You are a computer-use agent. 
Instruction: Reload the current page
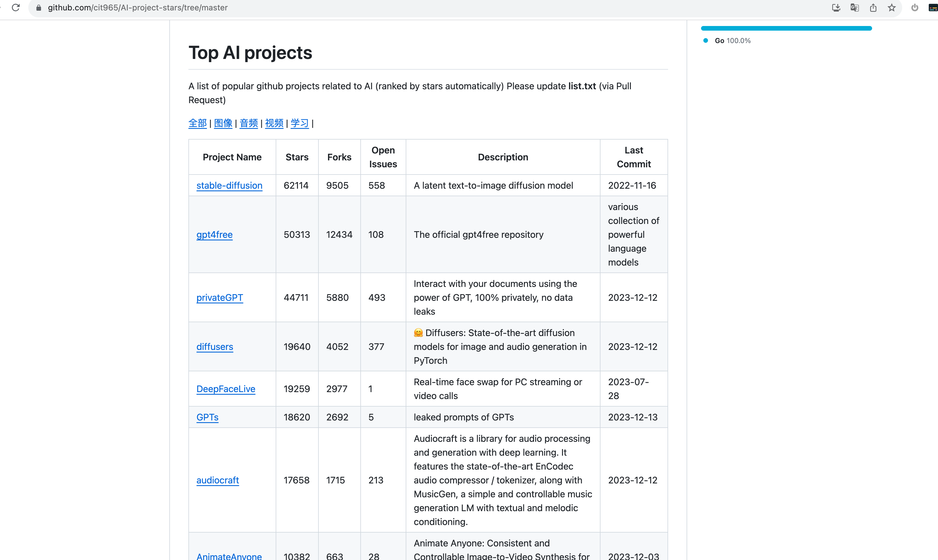point(16,8)
